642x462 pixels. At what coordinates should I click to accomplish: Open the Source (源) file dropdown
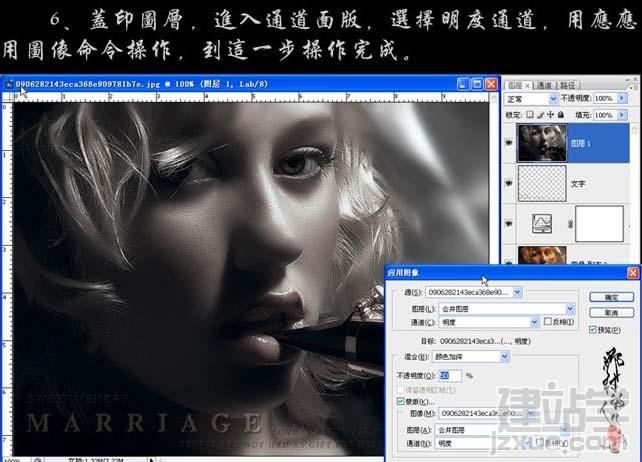(x=474, y=292)
